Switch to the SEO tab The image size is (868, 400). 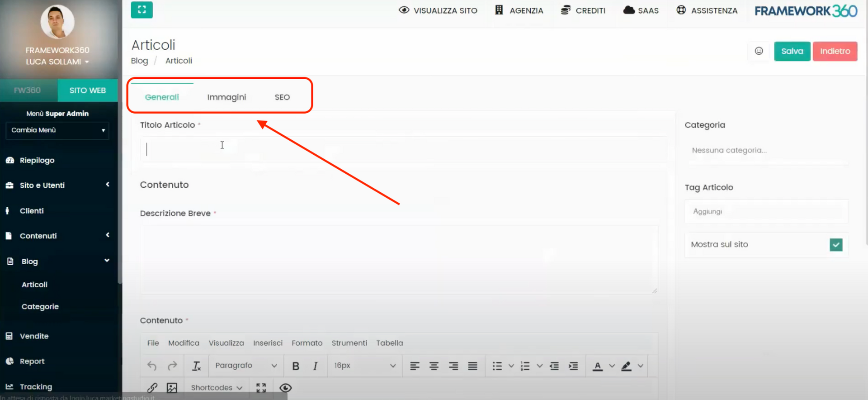pos(282,97)
